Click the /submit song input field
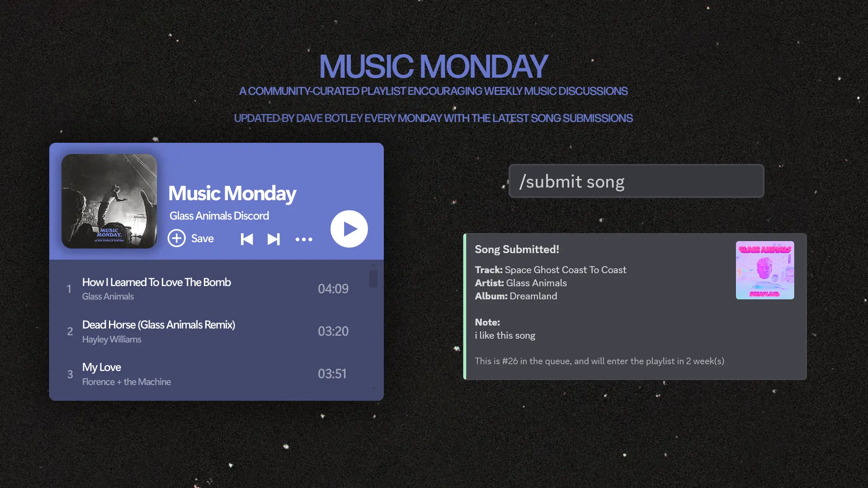The height and width of the screenshot is (488, 868). (637, 181)
